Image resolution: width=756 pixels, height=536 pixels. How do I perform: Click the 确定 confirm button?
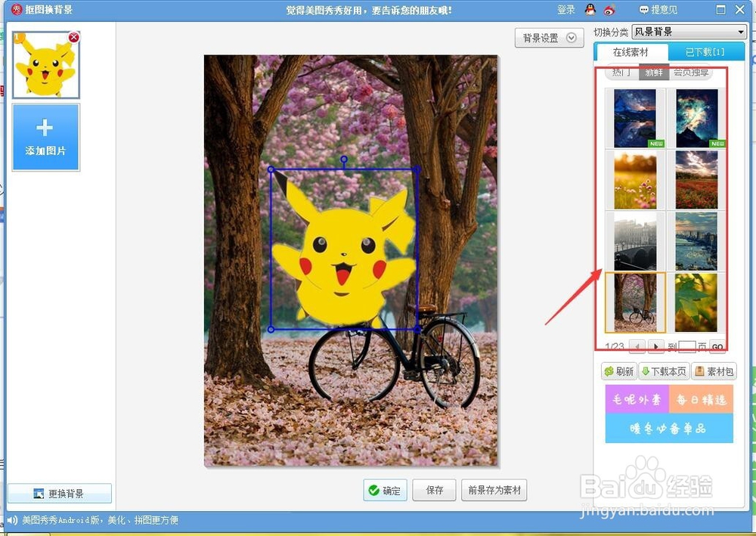pyautogui.click(x=385, y=490)
